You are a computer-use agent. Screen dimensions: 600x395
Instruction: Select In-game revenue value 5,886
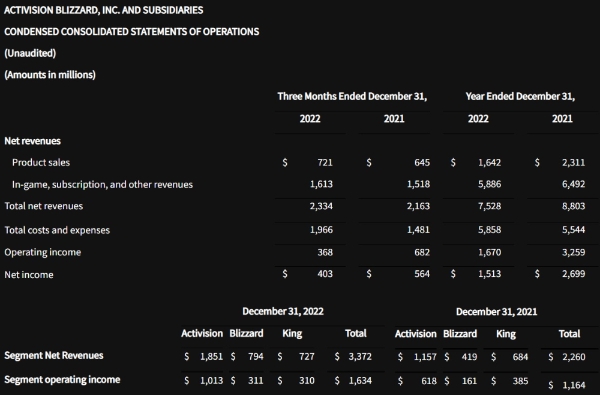click(x=489, y=184)
